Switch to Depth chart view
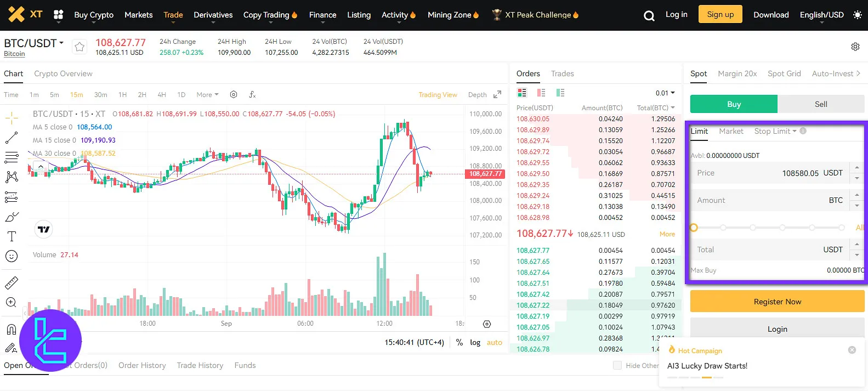Viewport: 868px width, 391px height. click(x=477, y=95)
